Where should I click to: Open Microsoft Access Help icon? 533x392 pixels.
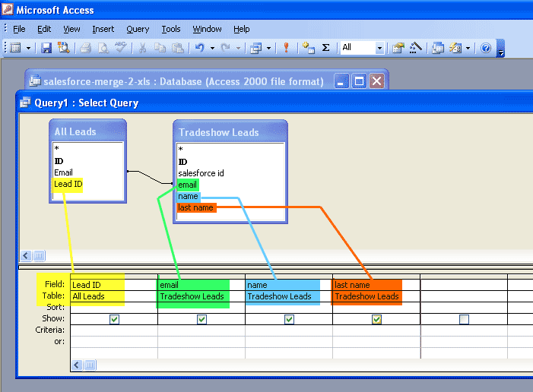pyautogui.click(x=486, y=48)
